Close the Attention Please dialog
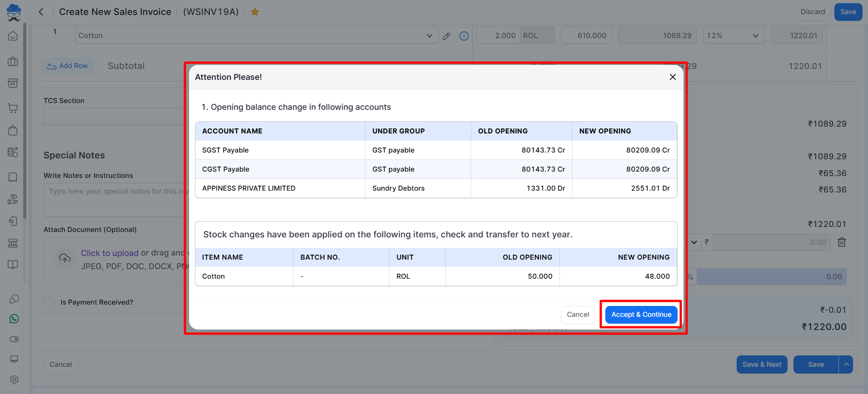 pos(673,77)
